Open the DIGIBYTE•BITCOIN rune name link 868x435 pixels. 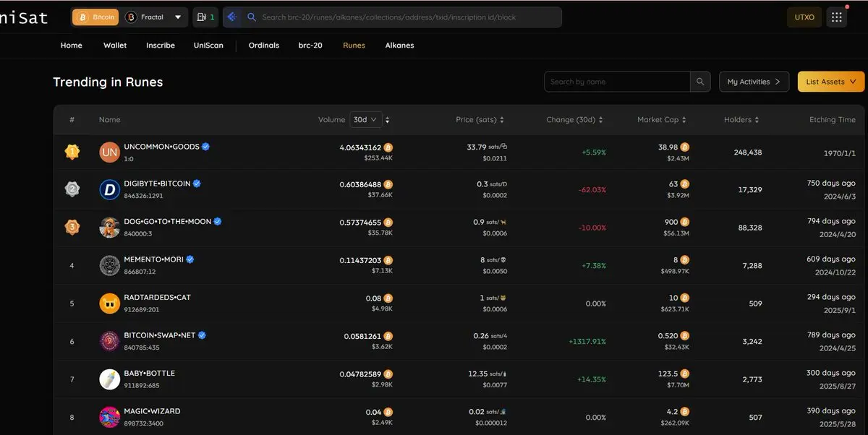(157, 184)
